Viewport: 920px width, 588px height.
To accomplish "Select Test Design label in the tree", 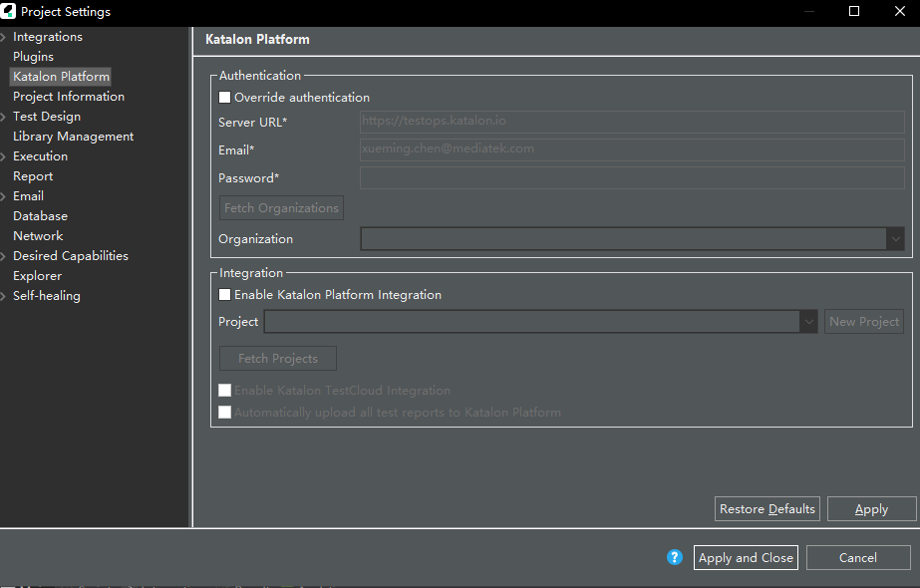I will click(47, 117).
